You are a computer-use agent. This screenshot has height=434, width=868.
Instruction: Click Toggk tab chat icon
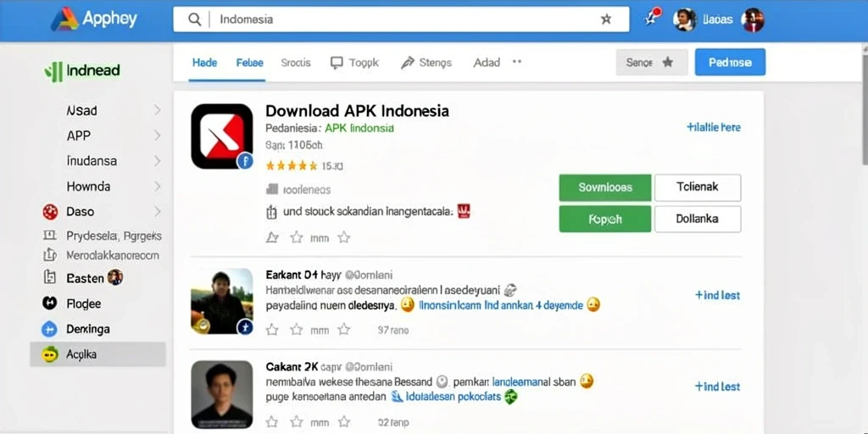pyautogui.click(x=337, y=63)
